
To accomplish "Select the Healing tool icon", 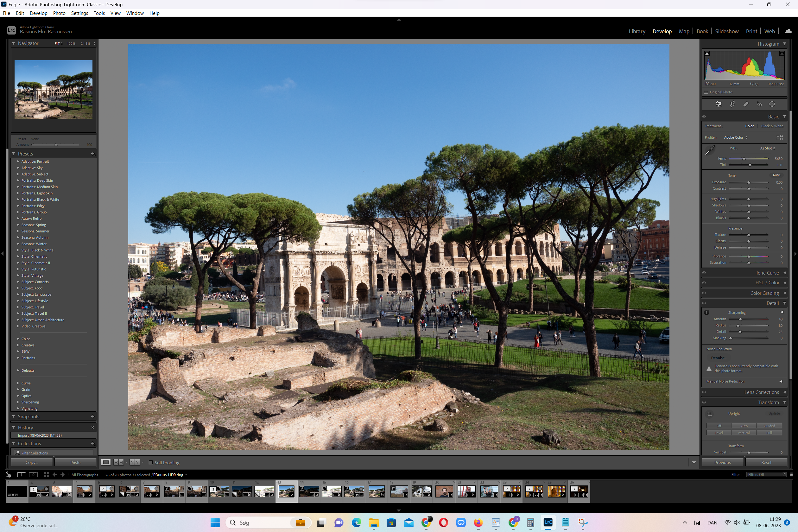I will (x=746, y=104).
